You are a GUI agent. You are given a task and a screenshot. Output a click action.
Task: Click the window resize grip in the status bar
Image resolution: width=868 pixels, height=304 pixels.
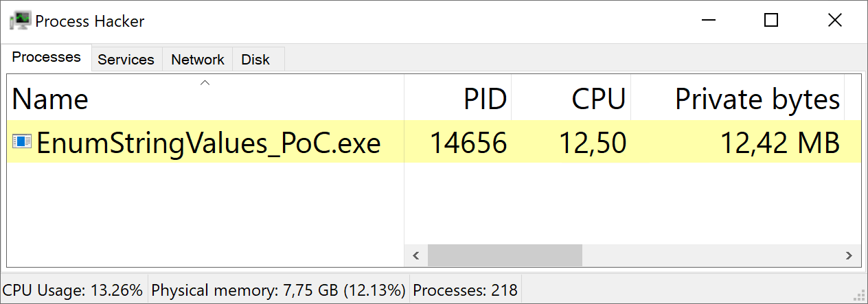click(x=859, y=296)
